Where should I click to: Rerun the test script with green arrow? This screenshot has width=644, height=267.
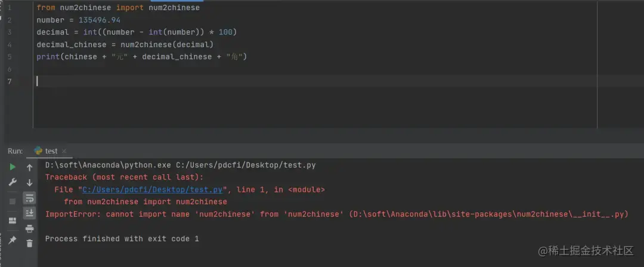13,167
